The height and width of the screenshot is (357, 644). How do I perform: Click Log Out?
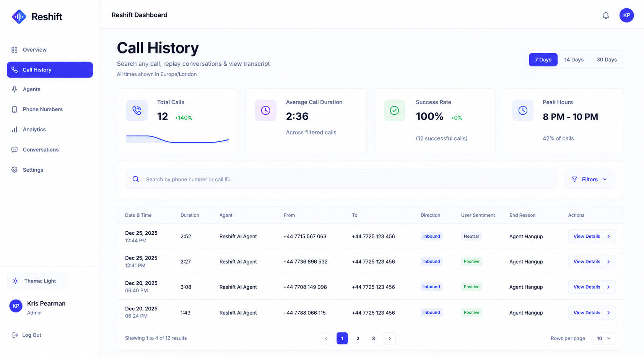tap(26, 335)
